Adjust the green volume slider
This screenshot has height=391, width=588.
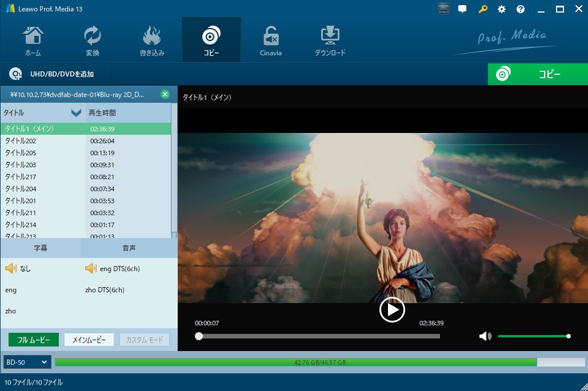(534, 336)
